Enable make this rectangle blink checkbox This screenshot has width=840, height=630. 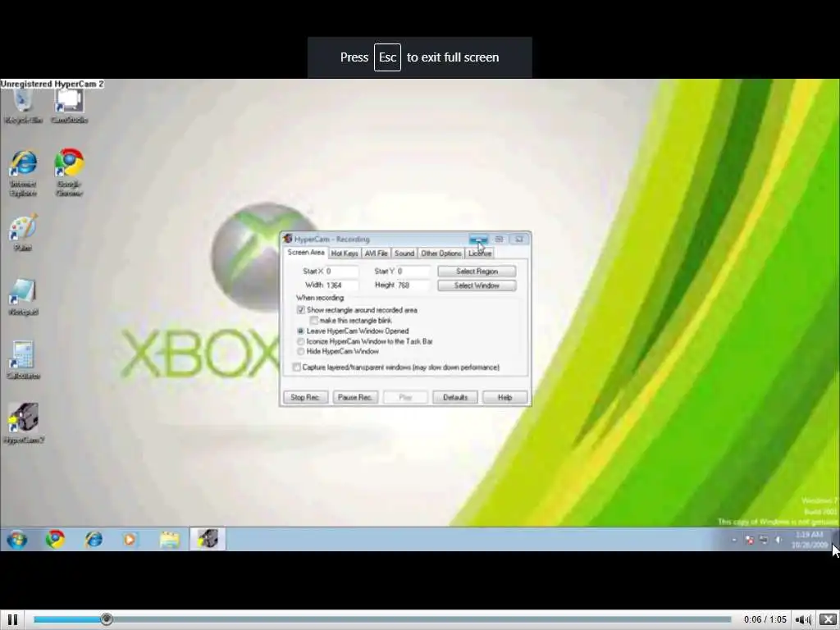point(314,321)
